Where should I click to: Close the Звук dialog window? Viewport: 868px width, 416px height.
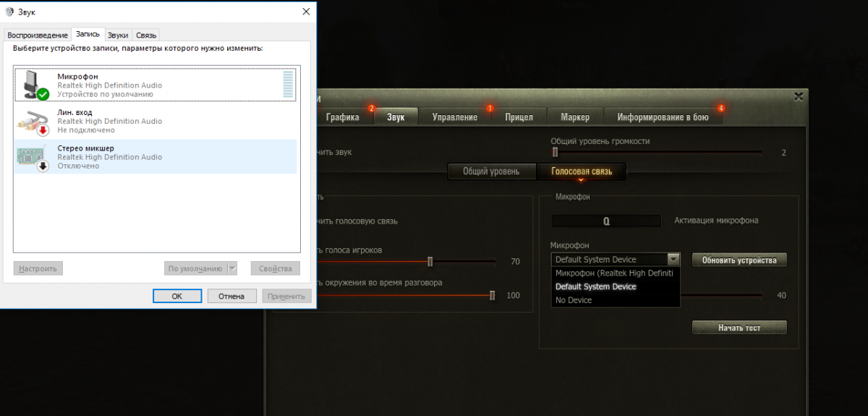pos(307,12)
